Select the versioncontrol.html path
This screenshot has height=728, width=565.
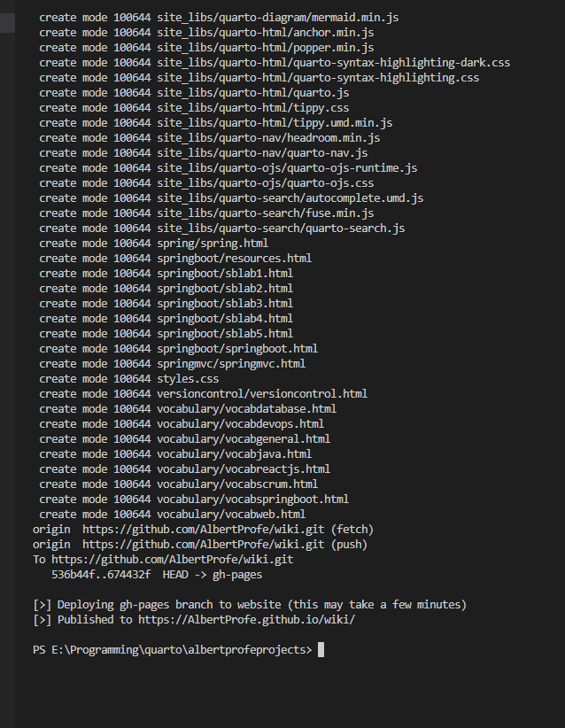coord(262,394)
